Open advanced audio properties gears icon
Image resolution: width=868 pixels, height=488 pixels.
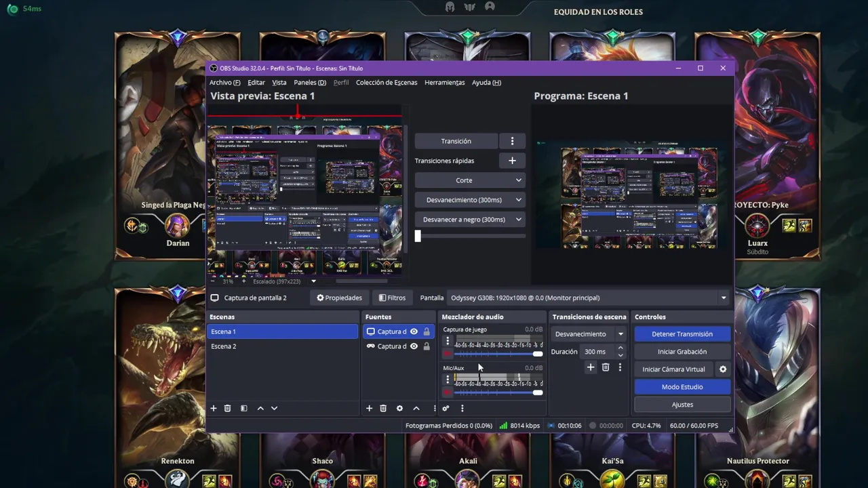tap(446, 408)
